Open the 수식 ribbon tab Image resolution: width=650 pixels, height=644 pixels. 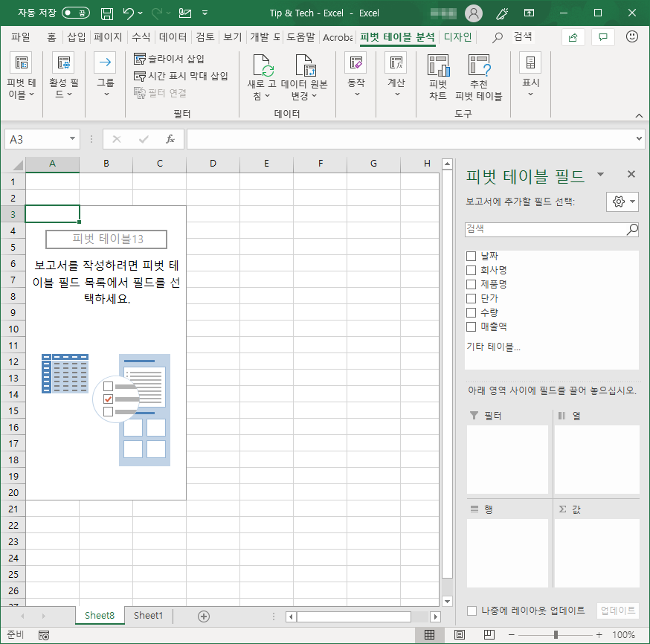pos(141,37)
